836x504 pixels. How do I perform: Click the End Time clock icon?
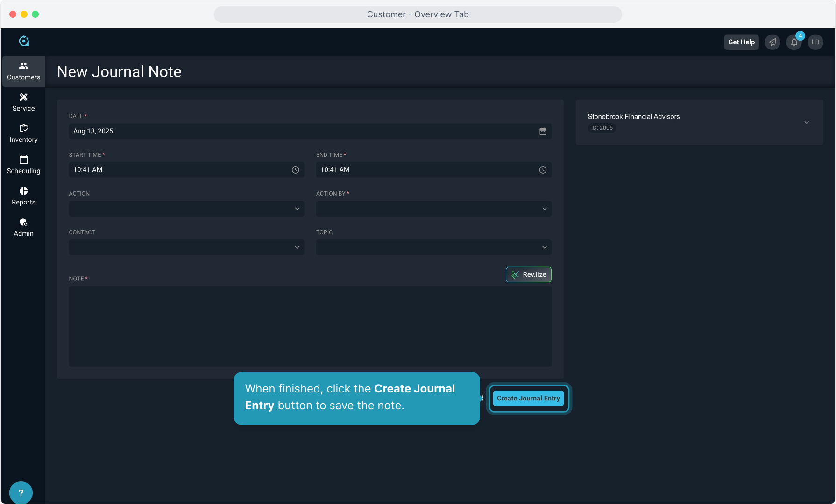543,170
